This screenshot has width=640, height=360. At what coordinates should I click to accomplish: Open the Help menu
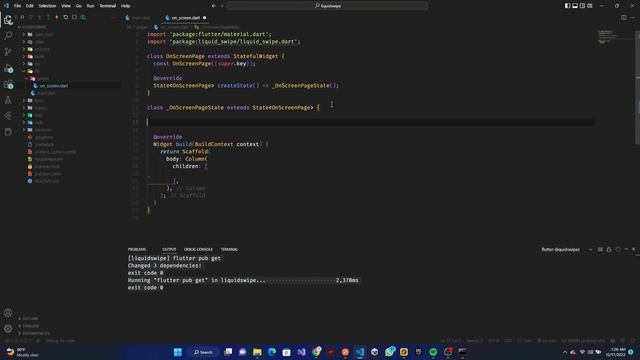coord(126,6)
